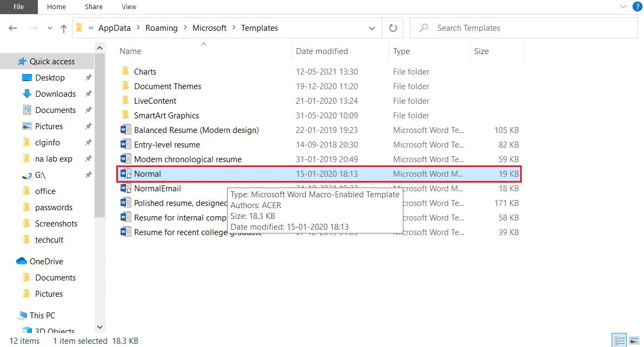The width and height of the screenshot is (644, 347).
Task: Click the Normal file's 19 KB size
Action: coord(508,173)
